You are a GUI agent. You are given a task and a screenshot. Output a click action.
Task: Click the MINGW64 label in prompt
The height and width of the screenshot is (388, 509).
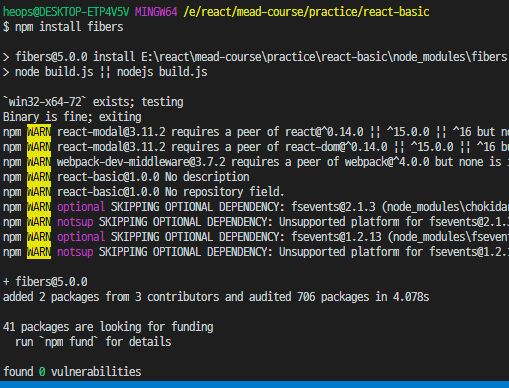[x=156, y=12]
